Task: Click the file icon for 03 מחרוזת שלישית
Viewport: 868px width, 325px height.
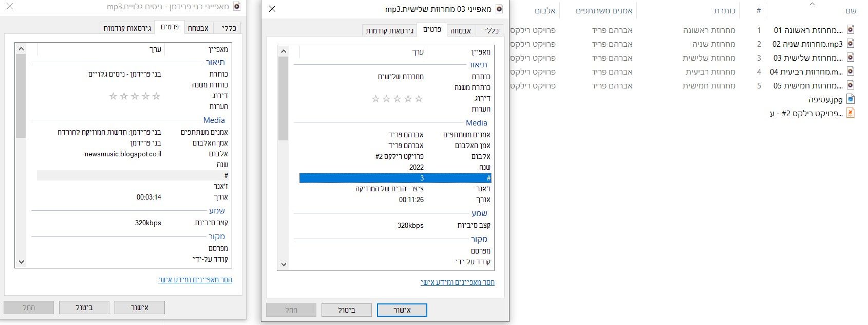Action: 851,58
